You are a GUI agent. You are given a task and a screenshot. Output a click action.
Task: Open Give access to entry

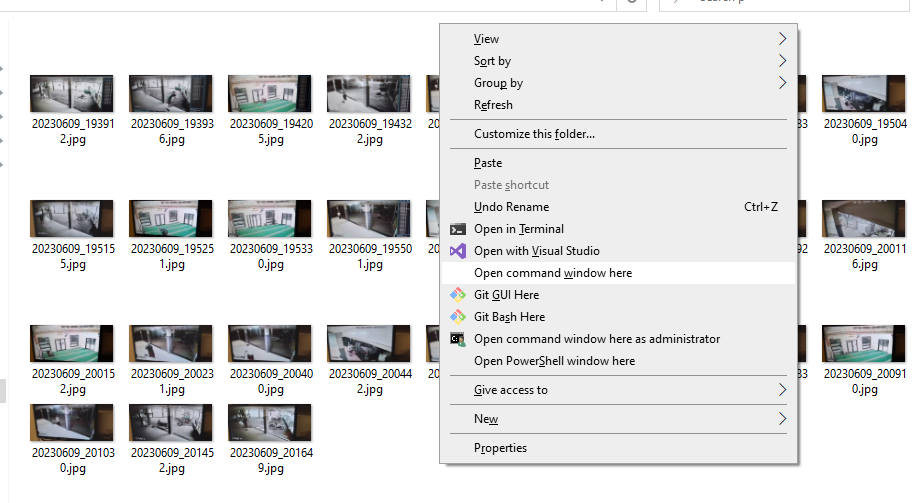618,390
